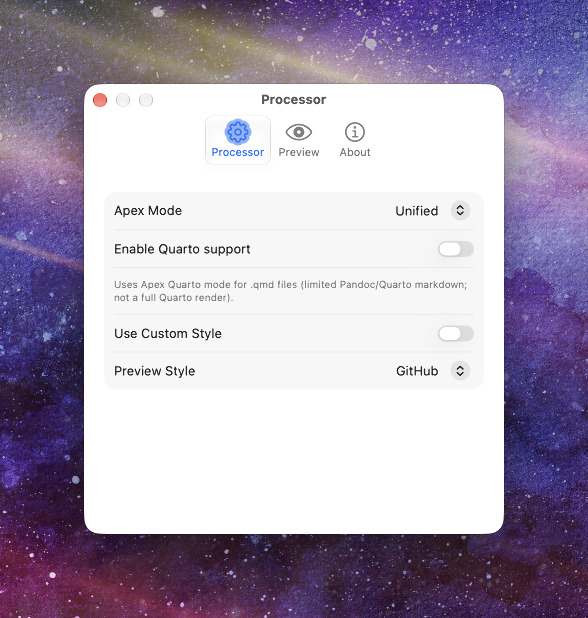Select the Processor gear icon tab
Image resolution: width=588 pixels, height=618 pixels.
pyautogui.click(x=238, y=132)
